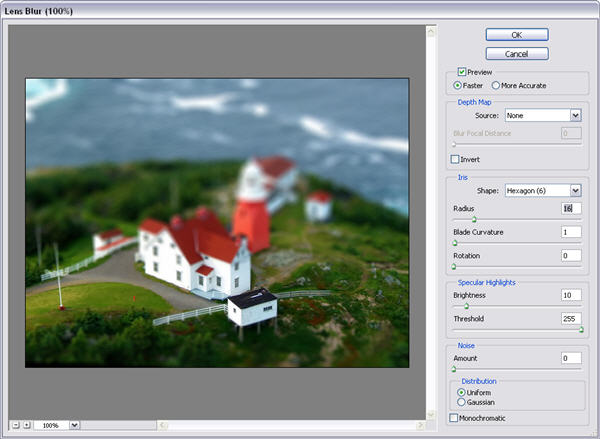
Task: Click the Rotation value field
Action: pyautogui.click(x=571, y=256)
